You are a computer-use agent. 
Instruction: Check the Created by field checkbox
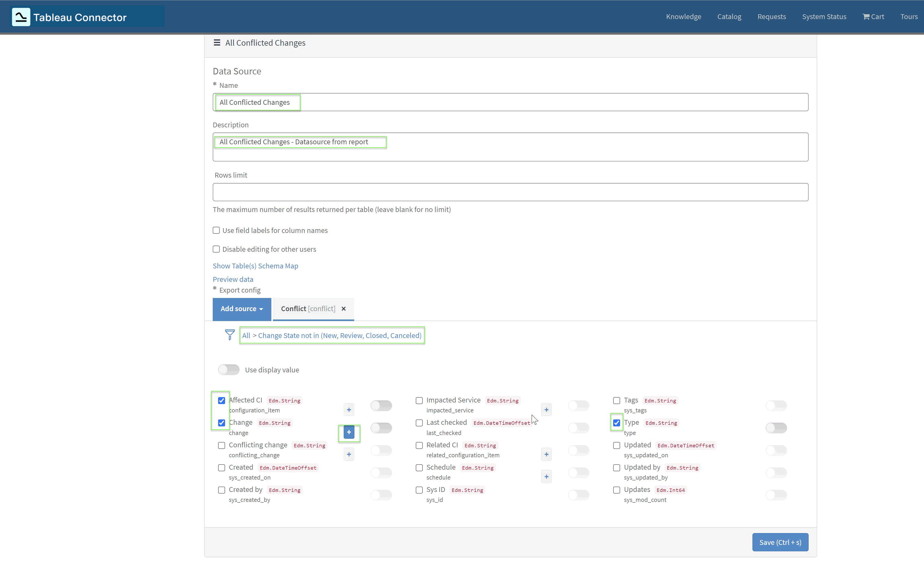click(x=221, y=490)
